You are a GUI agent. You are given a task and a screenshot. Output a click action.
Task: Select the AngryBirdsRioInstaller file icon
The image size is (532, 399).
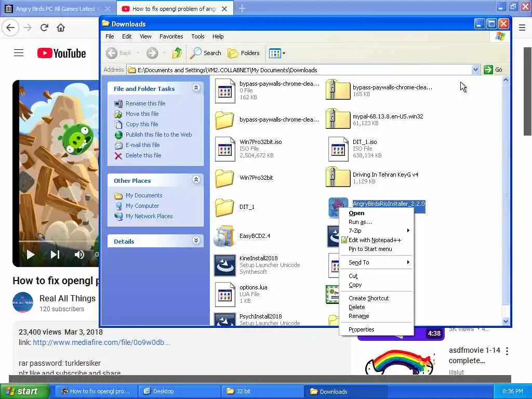coord(338,207)
